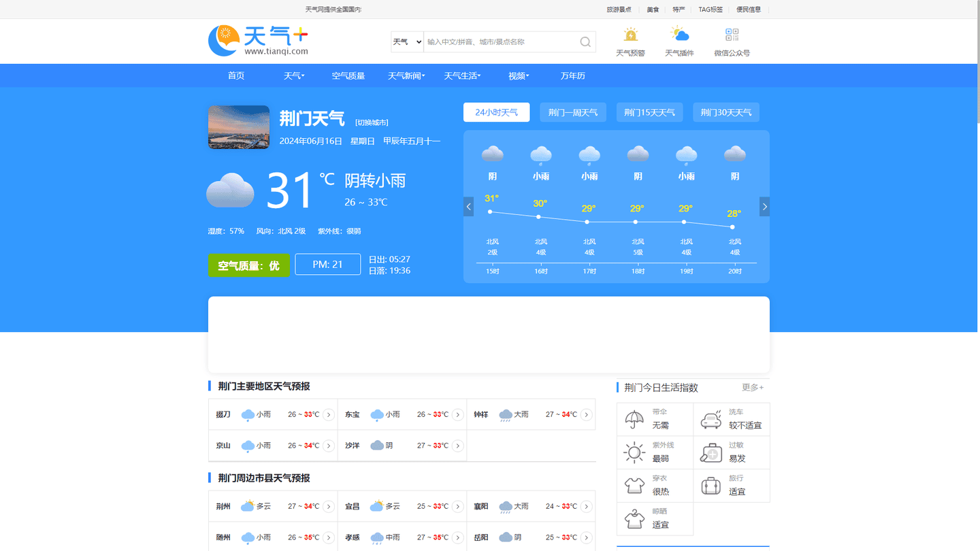Viewport: 980px width, 551px height.
Task: Click the 31° point on temperature curve
Action: [x=490, y=212]
